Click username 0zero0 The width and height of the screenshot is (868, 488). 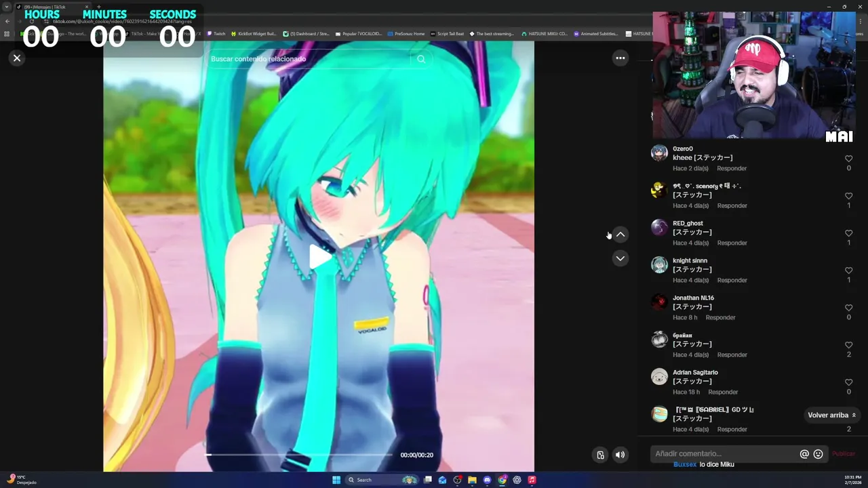tap(682, 148)
